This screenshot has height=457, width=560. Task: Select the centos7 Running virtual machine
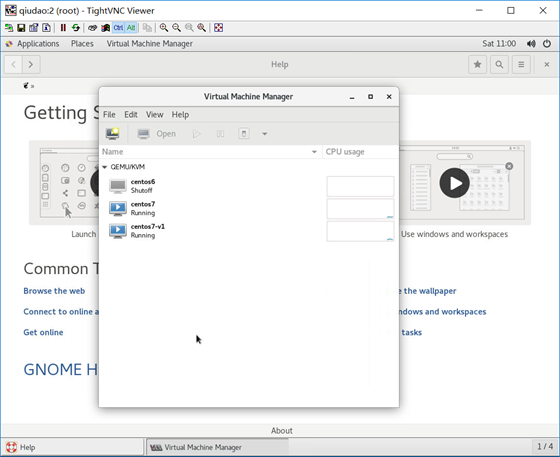tap(249, 209)
